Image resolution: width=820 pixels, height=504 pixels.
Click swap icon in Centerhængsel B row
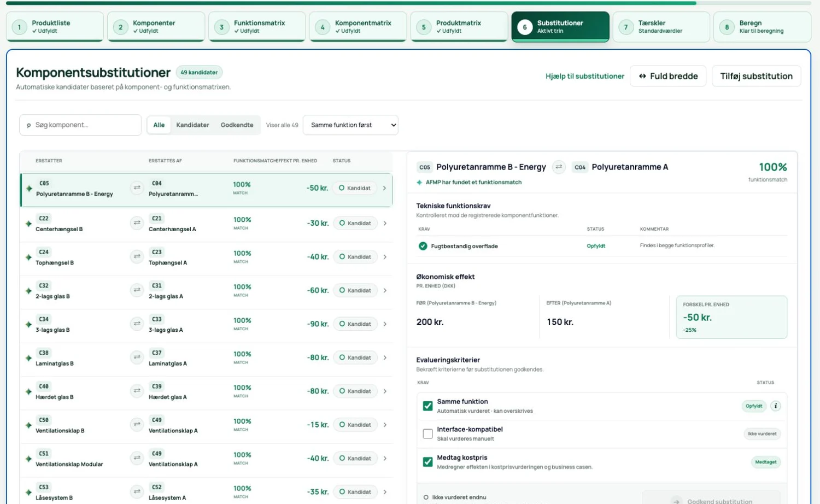pyautogui.click(x=137, y=223)
